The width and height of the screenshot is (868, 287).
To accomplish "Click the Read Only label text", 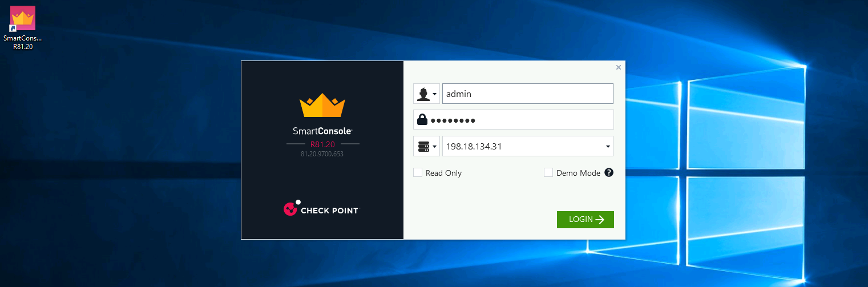I will 443,173.
